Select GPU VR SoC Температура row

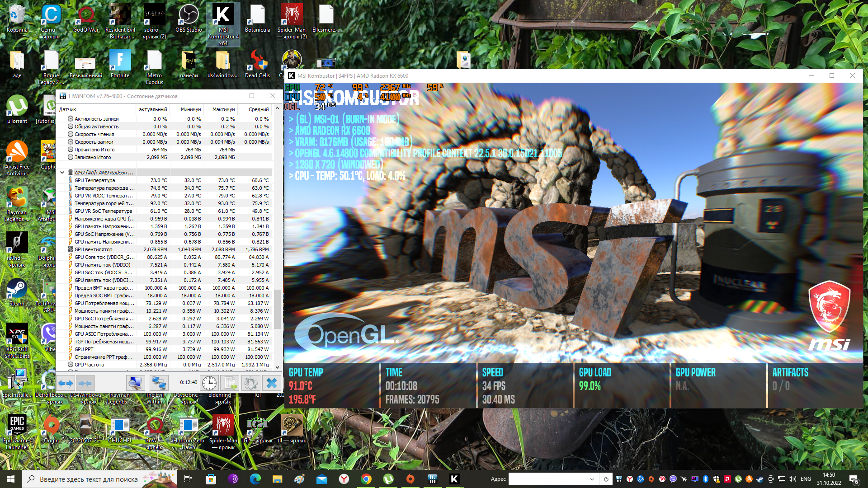165,211
